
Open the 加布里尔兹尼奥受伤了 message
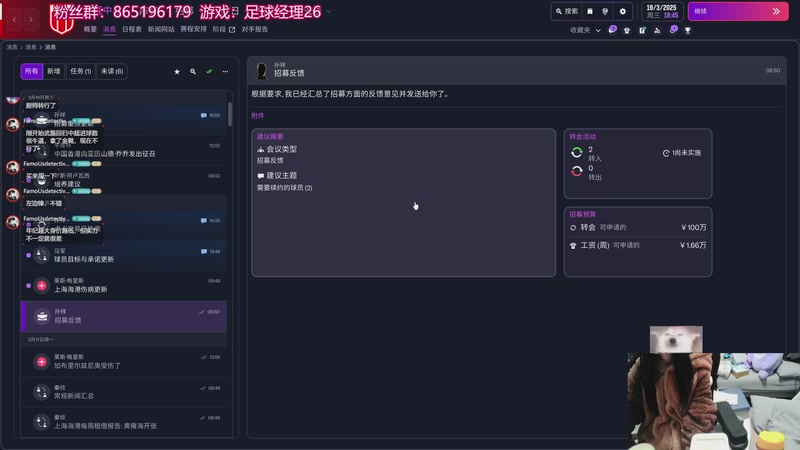click(x=123, y=361)
